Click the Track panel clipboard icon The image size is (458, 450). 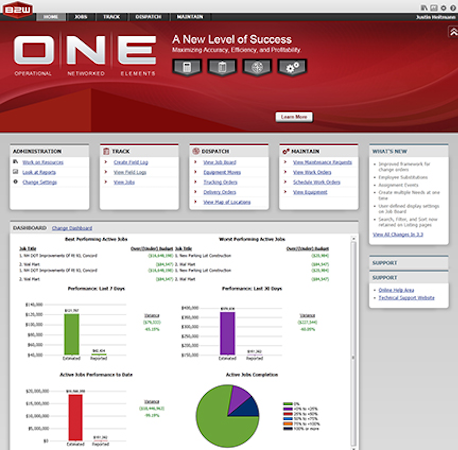(106, 151)
